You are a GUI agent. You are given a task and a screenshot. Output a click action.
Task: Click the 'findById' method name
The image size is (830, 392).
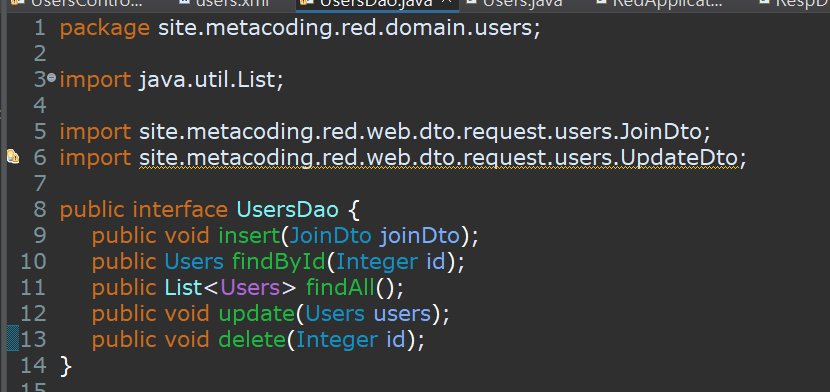(x=279, y=261)
